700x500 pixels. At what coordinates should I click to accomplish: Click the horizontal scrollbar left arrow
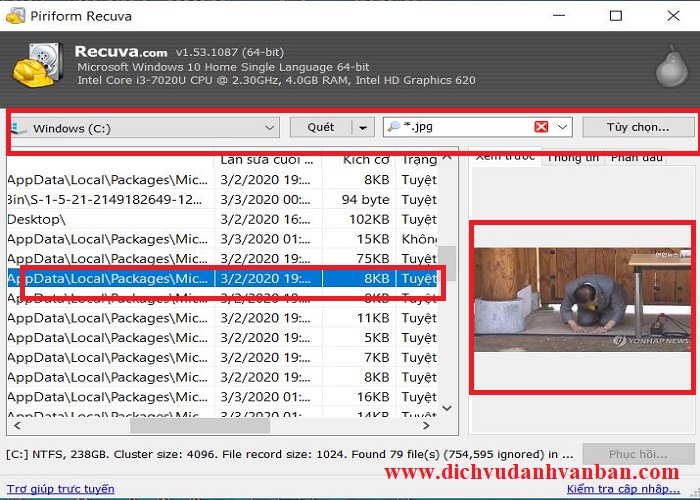coord(17,425)
